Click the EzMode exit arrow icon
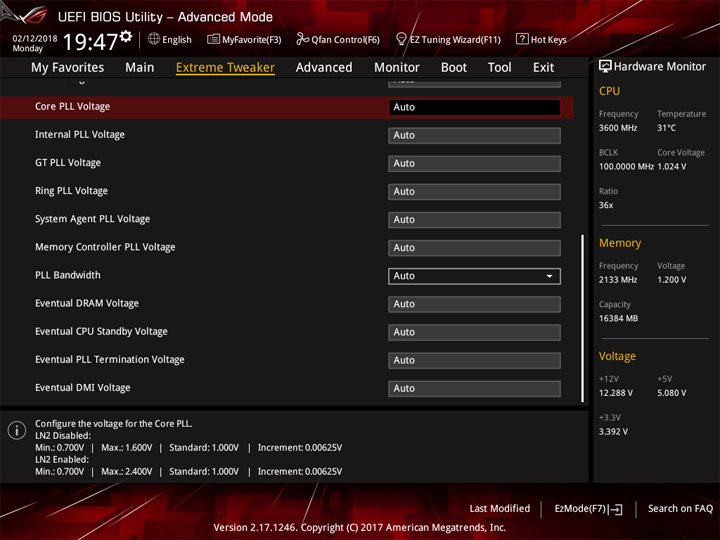This screenshot has height=540, width=720. (x=617, y=509)
